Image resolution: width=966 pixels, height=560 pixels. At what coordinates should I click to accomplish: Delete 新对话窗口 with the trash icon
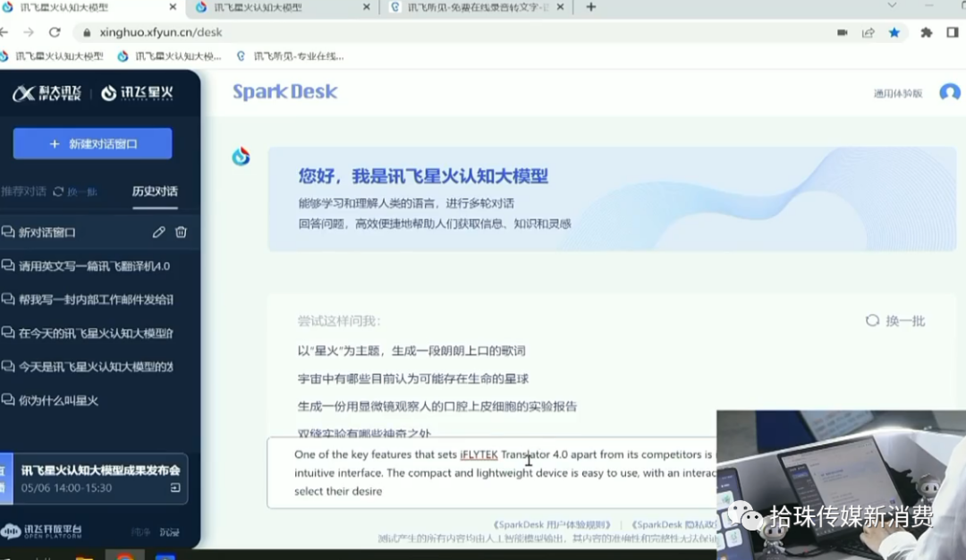pyautogui.click(x=181, y=232)
